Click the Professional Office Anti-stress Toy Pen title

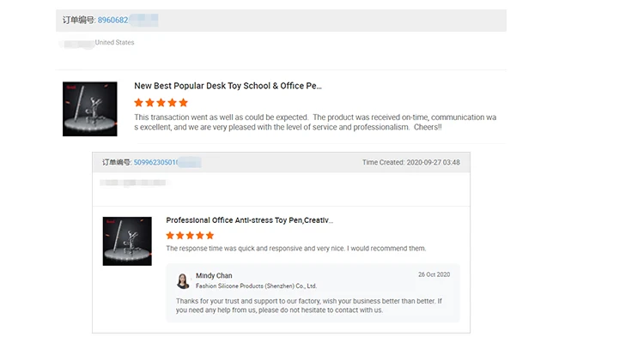point(249,220)
